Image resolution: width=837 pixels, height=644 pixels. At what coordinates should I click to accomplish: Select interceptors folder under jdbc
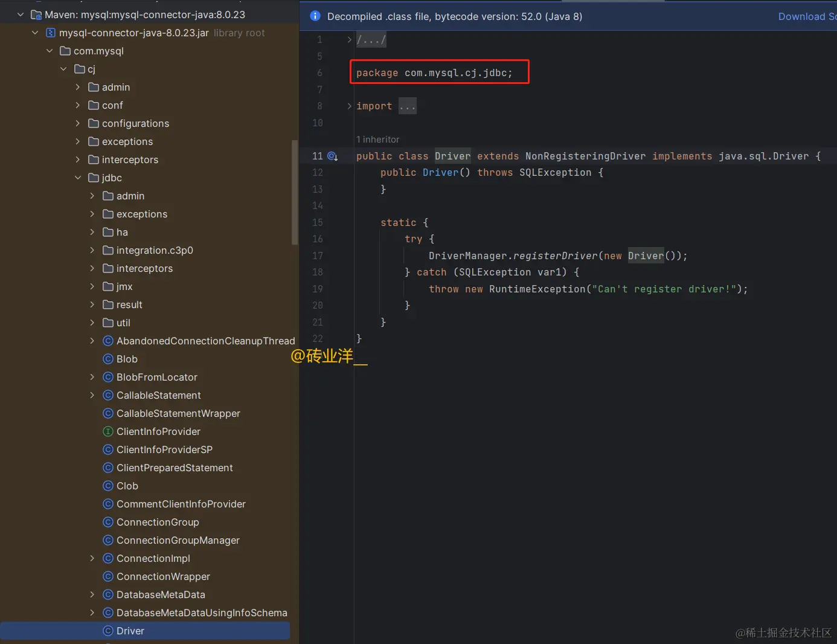tap(145, 268)
